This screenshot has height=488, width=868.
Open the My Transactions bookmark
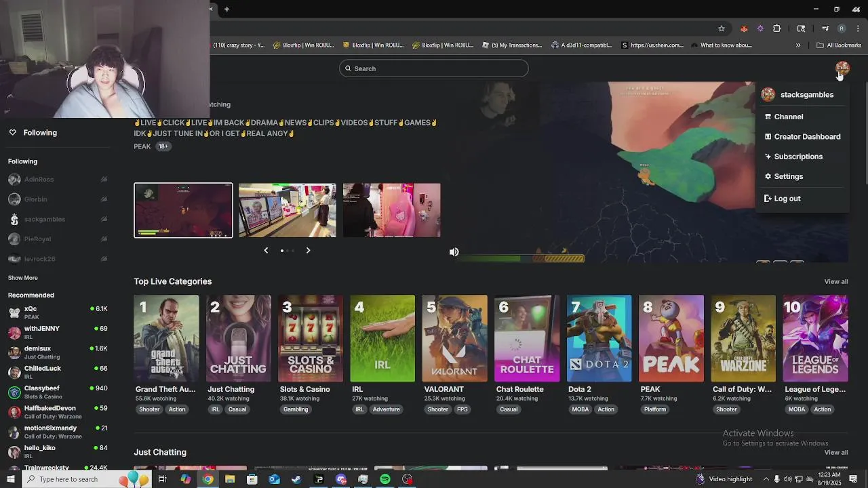point(512,45)
